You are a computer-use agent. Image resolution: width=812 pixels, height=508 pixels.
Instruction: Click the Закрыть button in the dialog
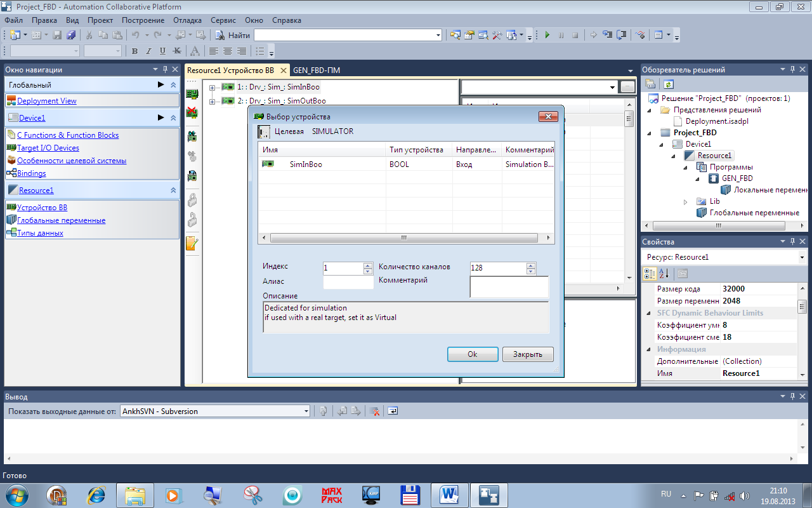pos(528,354)
